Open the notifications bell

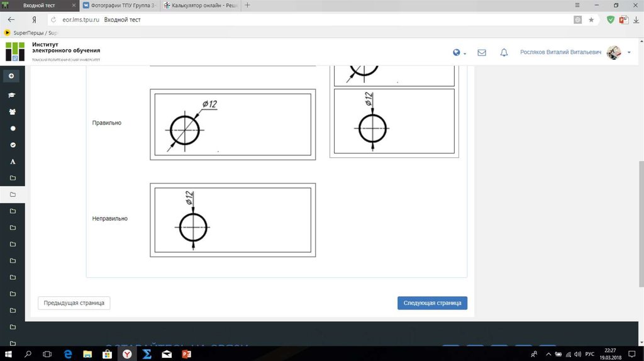[x=504, y=53]
